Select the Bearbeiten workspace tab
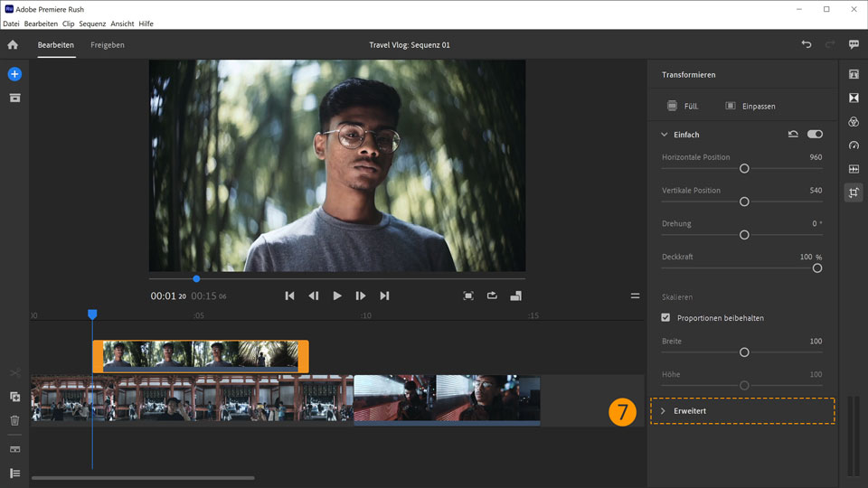868x488 pixels. pos(56,45)
